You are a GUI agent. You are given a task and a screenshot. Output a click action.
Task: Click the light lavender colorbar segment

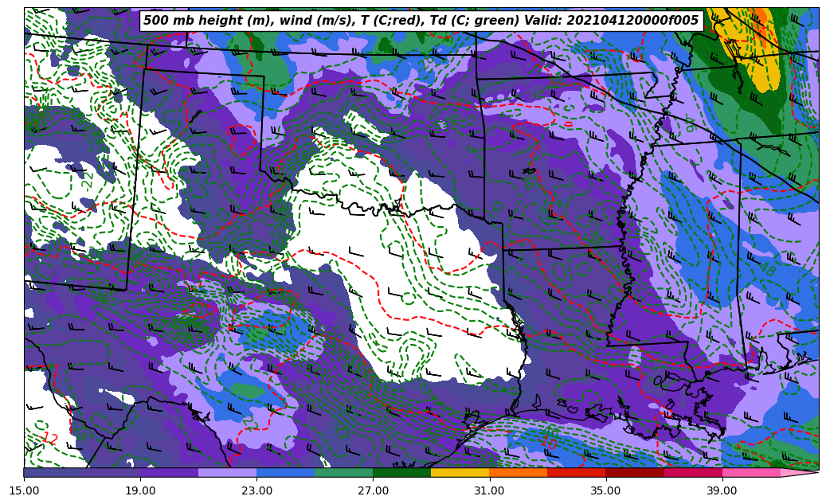(227, 472)
